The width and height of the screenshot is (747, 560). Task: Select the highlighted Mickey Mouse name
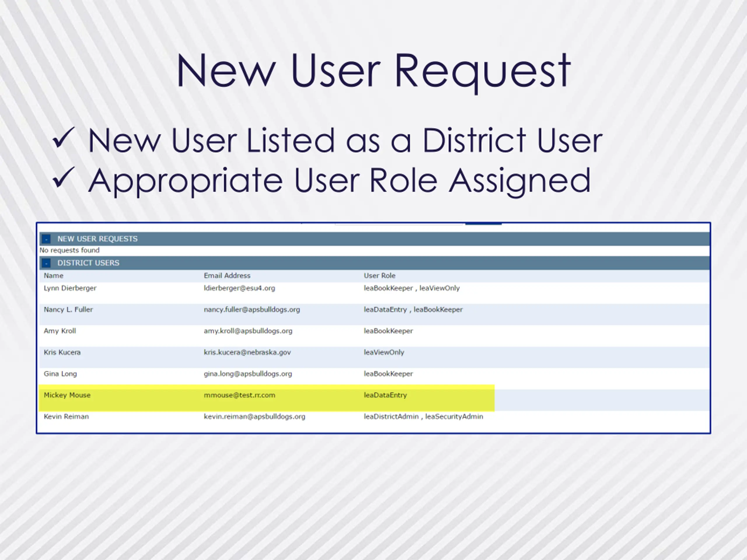(x=67, y=395)
